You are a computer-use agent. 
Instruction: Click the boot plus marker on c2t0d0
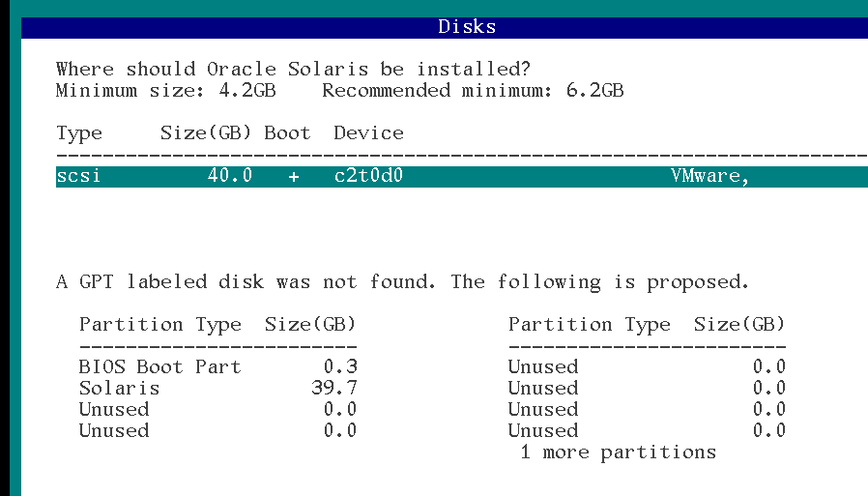tap(294, 177)
